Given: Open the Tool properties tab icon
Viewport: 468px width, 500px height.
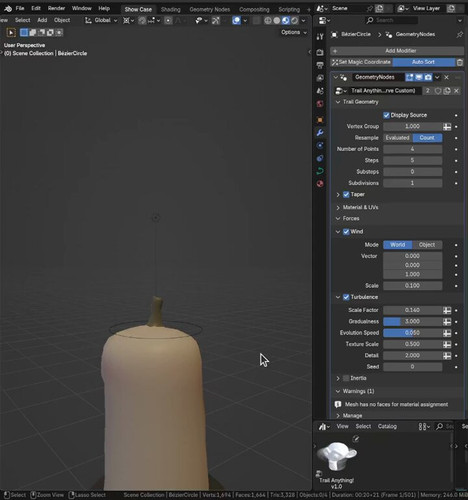Looking at the screenshot, I should point(320,37).
